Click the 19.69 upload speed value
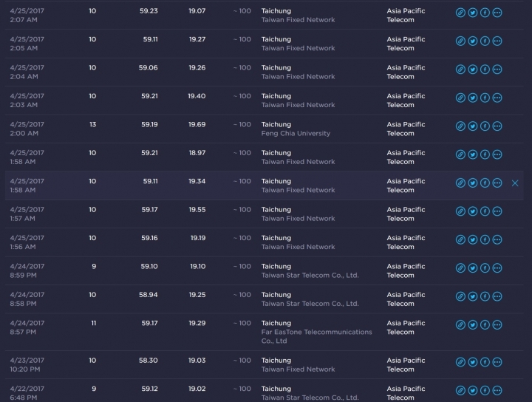 [197, 125]
